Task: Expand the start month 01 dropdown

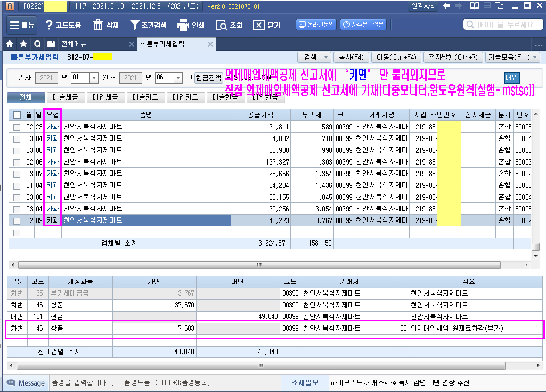Action: [x=94, y=78]
